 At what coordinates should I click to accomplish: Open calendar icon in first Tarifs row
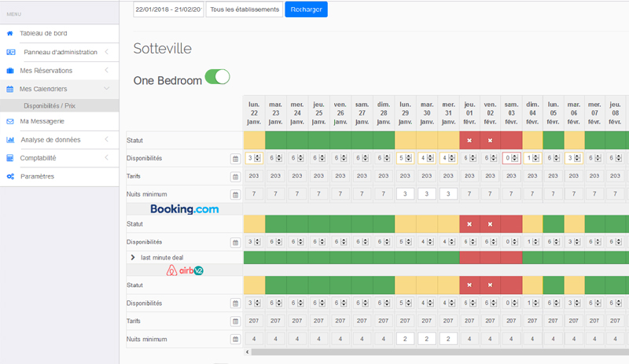234,177
